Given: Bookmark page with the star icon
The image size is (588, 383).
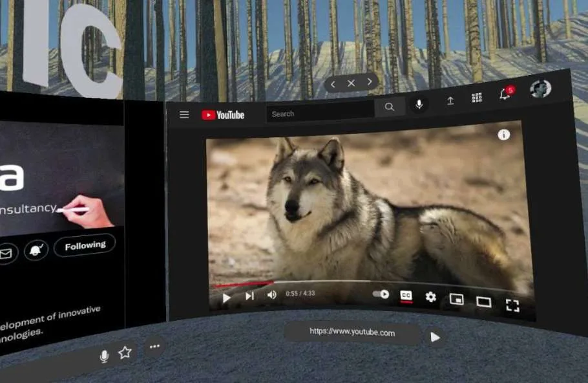Looking at the screenshot, I should [x=125, y=352].
